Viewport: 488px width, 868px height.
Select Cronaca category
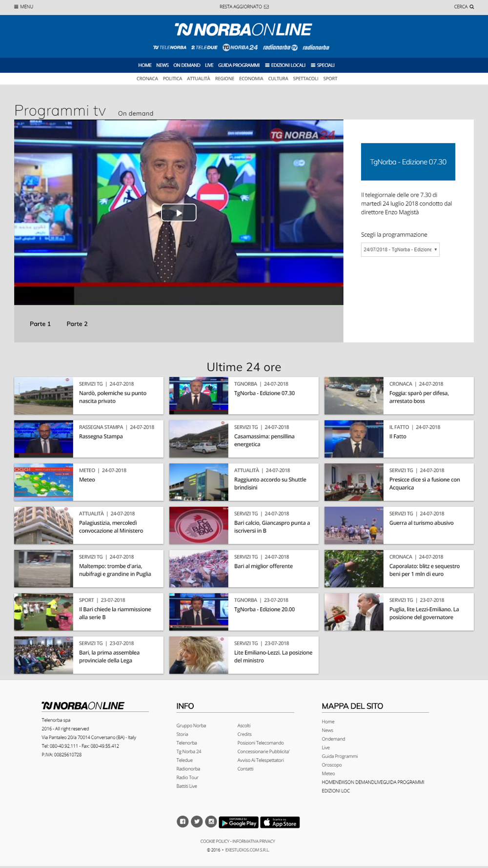pos(147,79)
